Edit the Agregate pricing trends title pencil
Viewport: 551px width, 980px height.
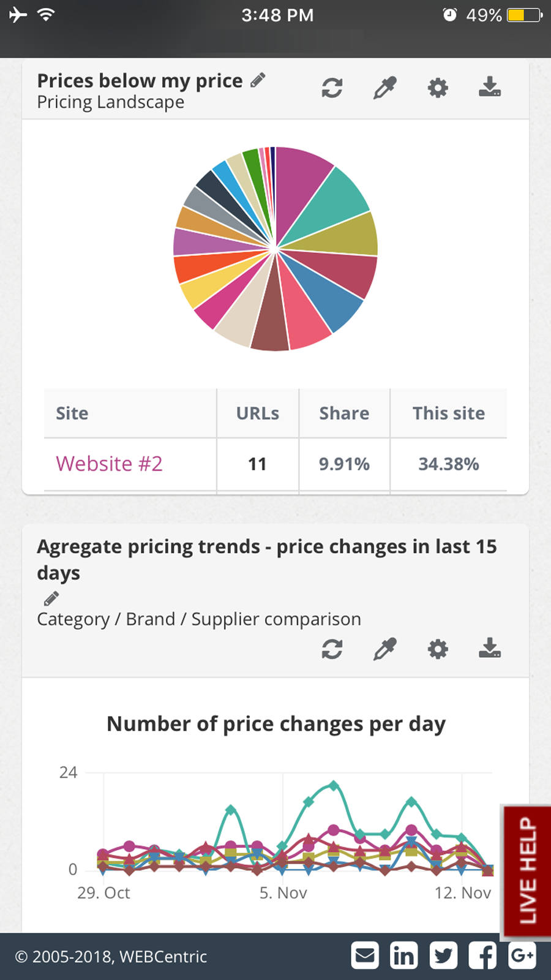[x=51, y=598]
